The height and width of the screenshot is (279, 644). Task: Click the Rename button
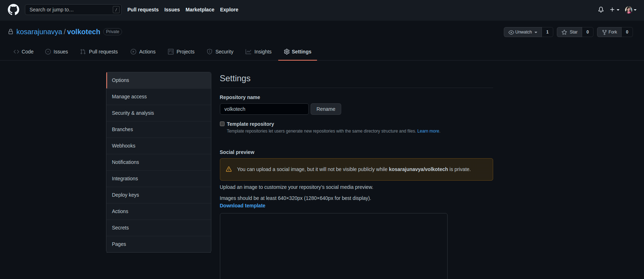(x=326, y=109)
